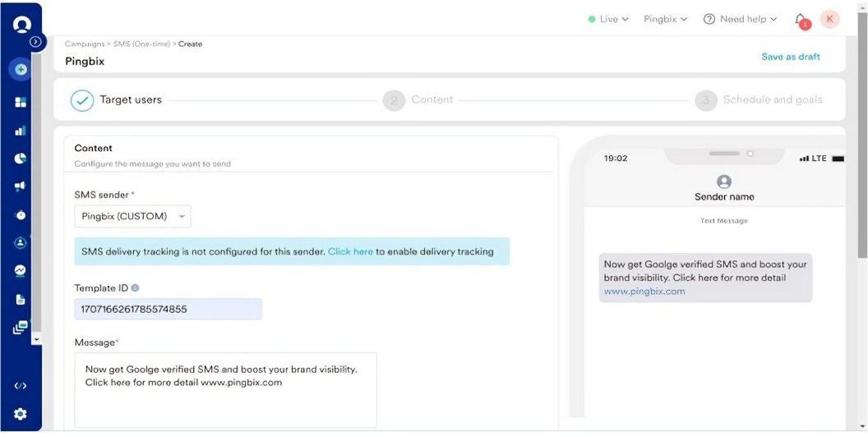The height and width of the screenshot is (437, 868).
Task: Select the pie chart segments icon
Action: pyautogui.click(x=21, y=159)
